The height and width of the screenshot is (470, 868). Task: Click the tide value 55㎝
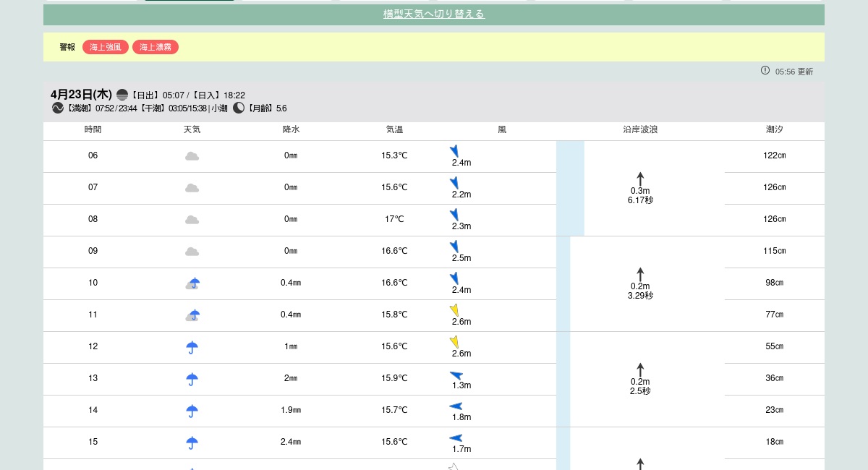(775, 346)
